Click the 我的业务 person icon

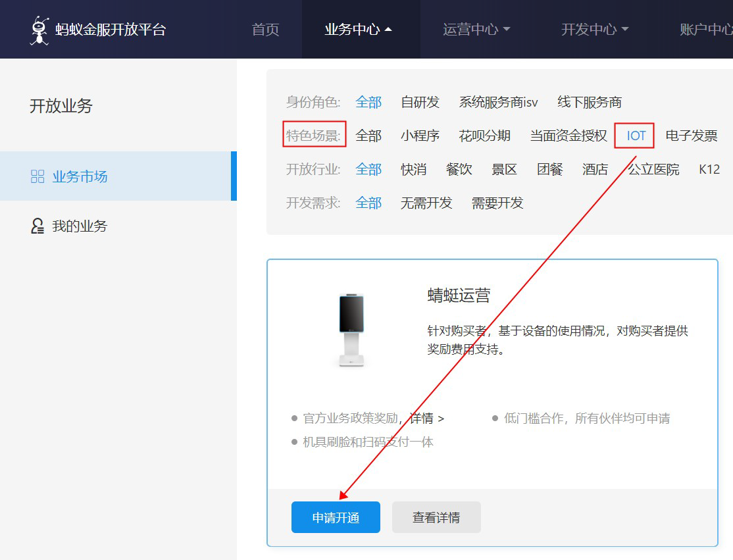click(38, 226)
